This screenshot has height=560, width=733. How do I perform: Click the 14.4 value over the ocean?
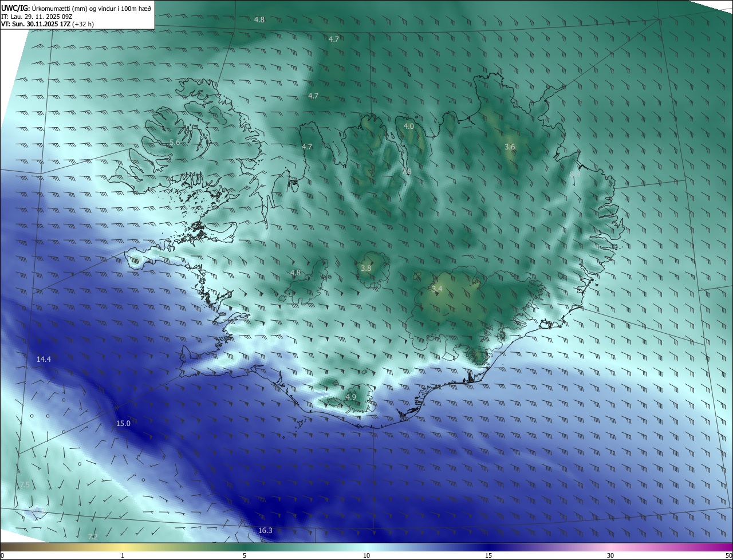coord(44,360)
